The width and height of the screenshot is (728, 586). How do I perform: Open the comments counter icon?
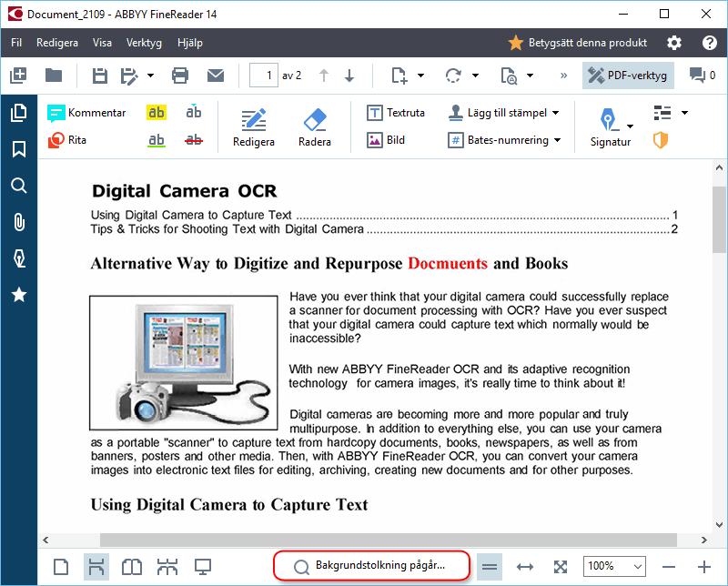pos(702,76)
